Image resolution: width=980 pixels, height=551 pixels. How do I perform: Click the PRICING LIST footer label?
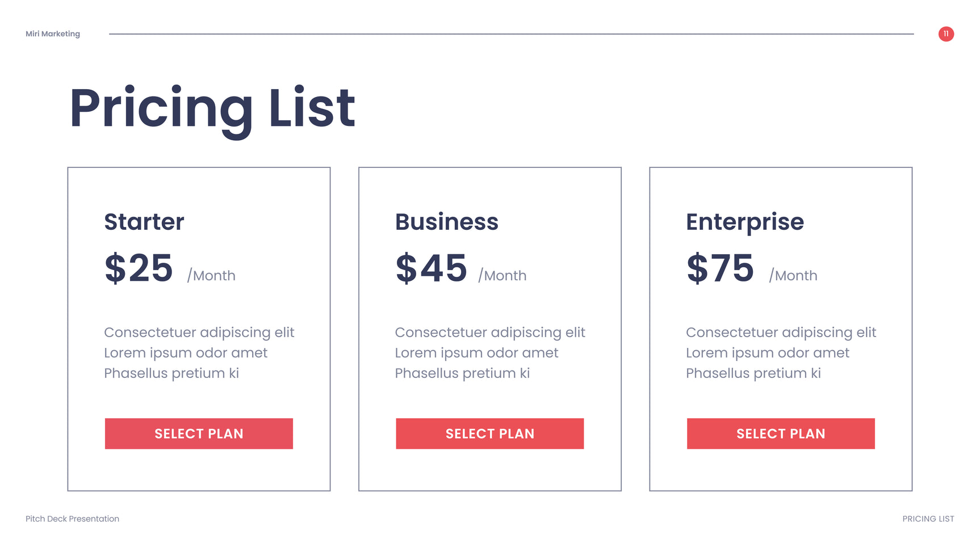pyautogui.click(x=928, y=519)
